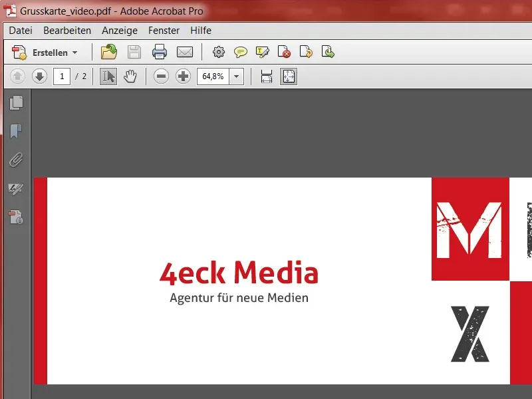Click the 64,8% zoom value field
The width and height of the screenshot is (532, 399).
coord(213,76)
